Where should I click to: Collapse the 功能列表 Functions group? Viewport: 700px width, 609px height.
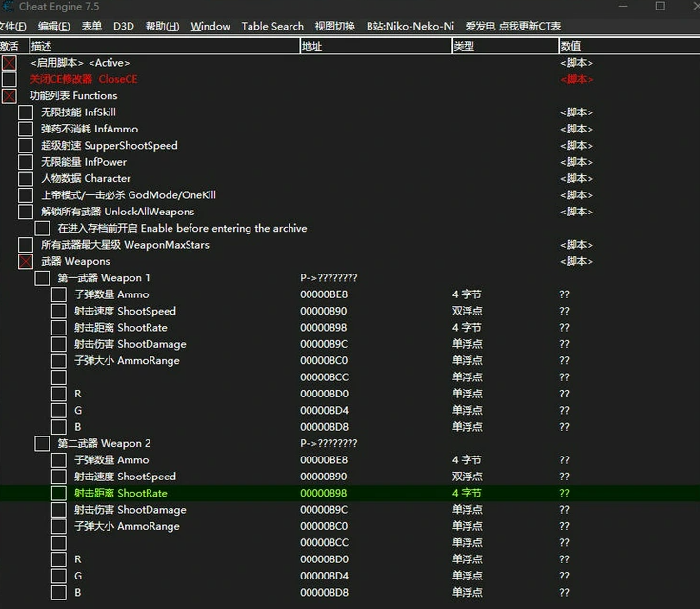tap(10, 96)
